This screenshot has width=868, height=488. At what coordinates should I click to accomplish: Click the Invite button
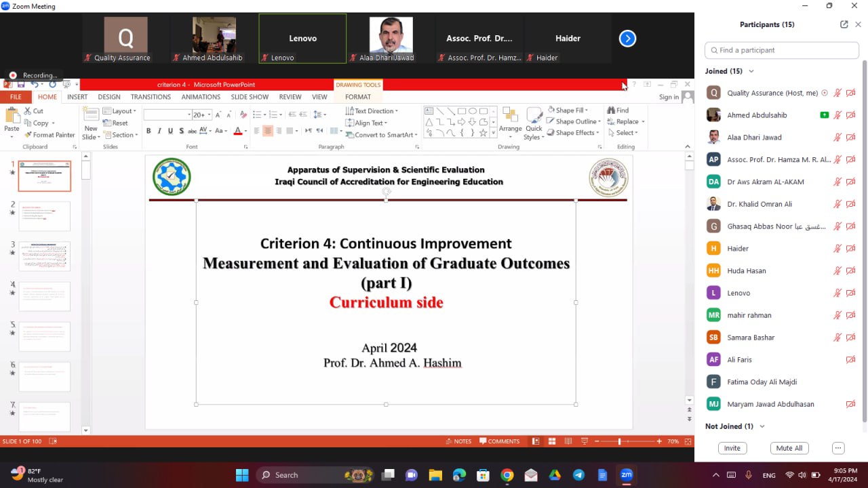coord(732,448)
